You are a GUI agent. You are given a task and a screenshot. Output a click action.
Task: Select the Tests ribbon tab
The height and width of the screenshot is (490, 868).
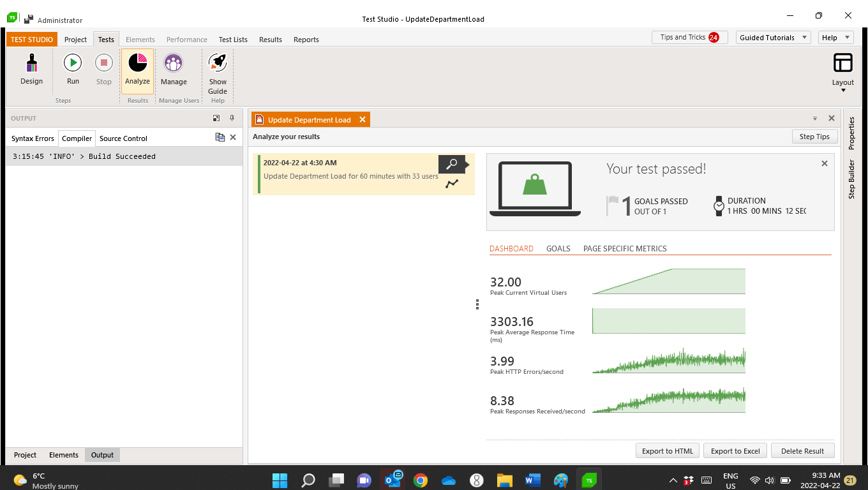(106, 40)
